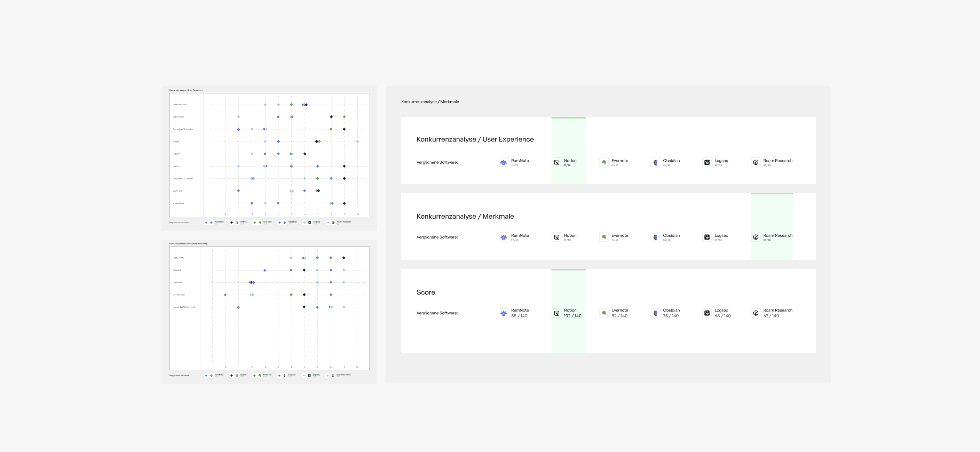This screenshot has width=980, height=452.
Task: Click black diamond marker on 'Data Import' row
Action: (331, 117)
